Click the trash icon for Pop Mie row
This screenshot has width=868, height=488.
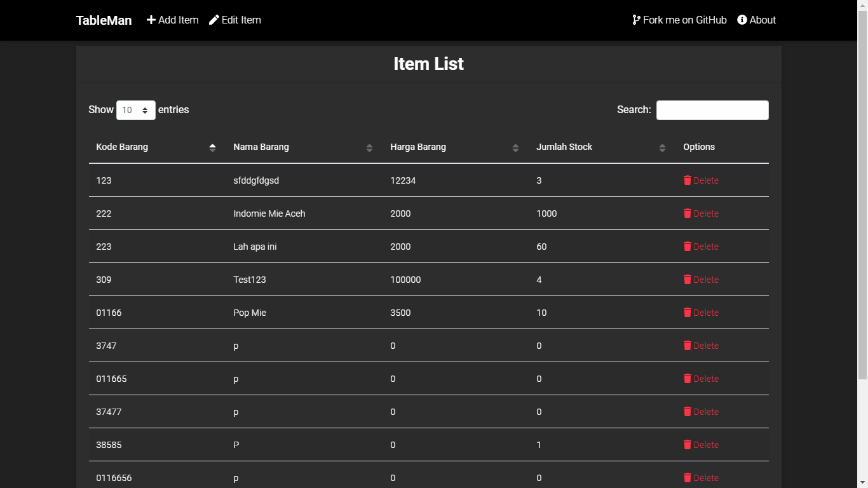tap(687, 313)
